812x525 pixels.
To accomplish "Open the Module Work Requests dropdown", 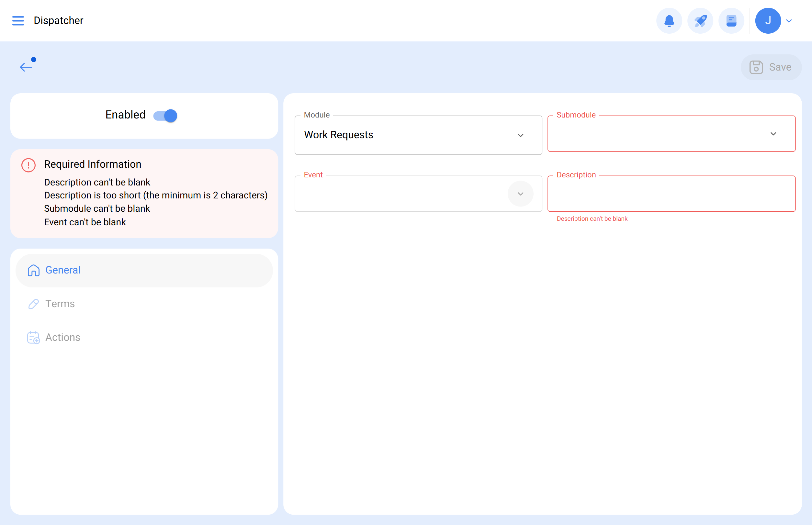I will point(418,135).
